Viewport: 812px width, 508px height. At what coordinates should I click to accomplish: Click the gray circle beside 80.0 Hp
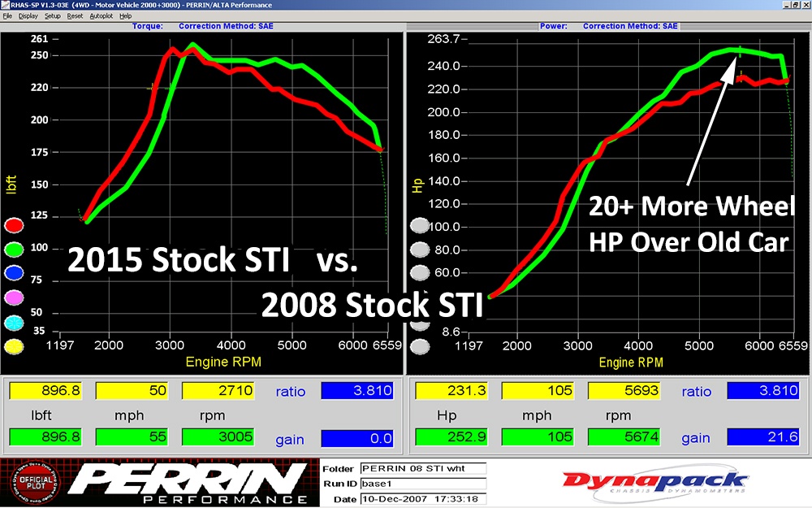click(x=420, y=250)
